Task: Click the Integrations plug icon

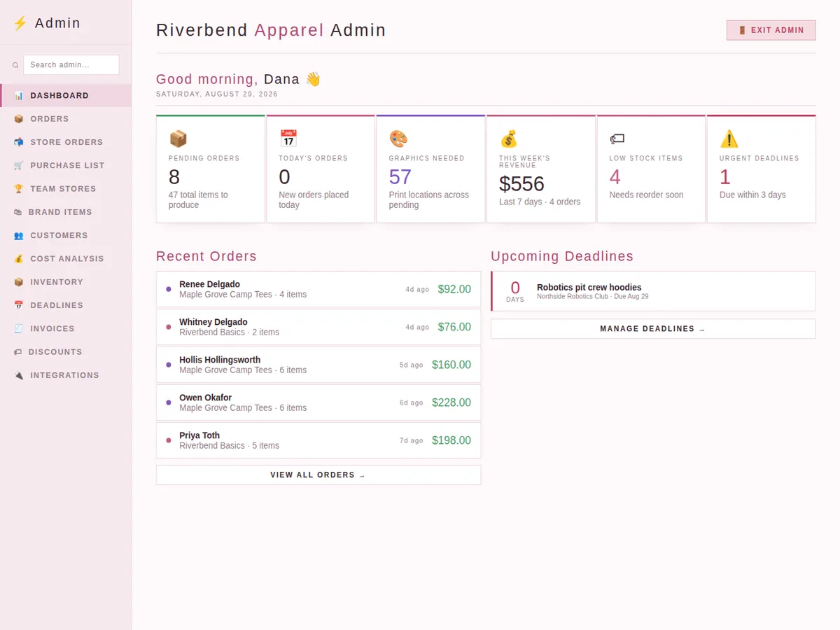Action: click(x=19, y=375)
